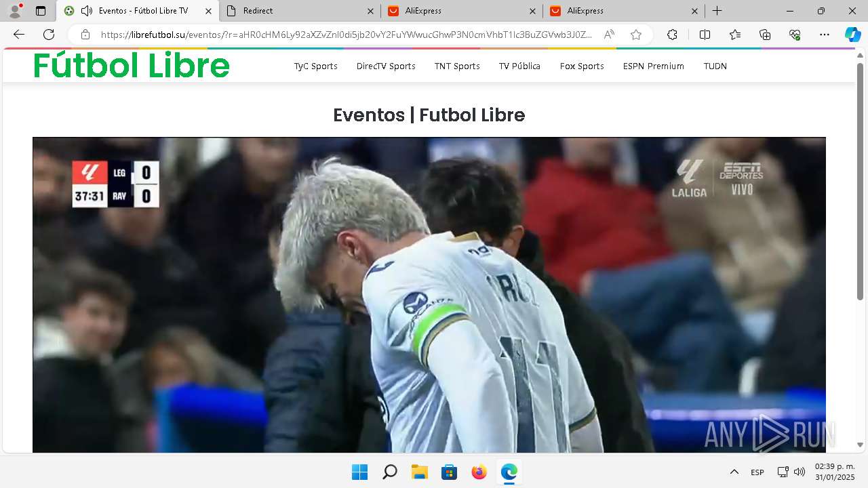Screen dimensions: 868x488
Task: Open the DirecTV Sports channel
Action: pyautogui.click(x=386, y=66)
